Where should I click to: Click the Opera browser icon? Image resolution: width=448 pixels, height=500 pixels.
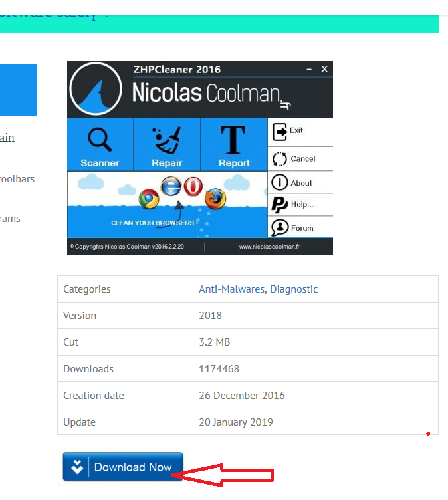coord(193,186)
